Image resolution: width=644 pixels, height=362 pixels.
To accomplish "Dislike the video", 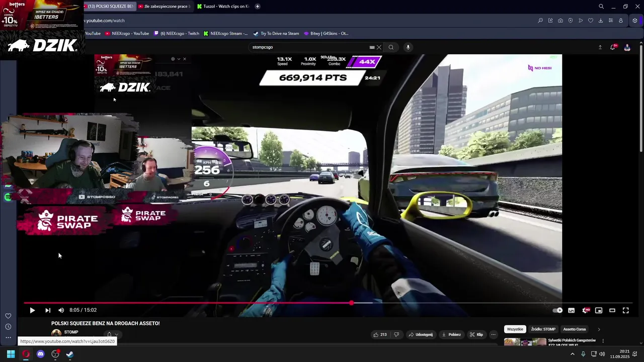I will 396,334.
